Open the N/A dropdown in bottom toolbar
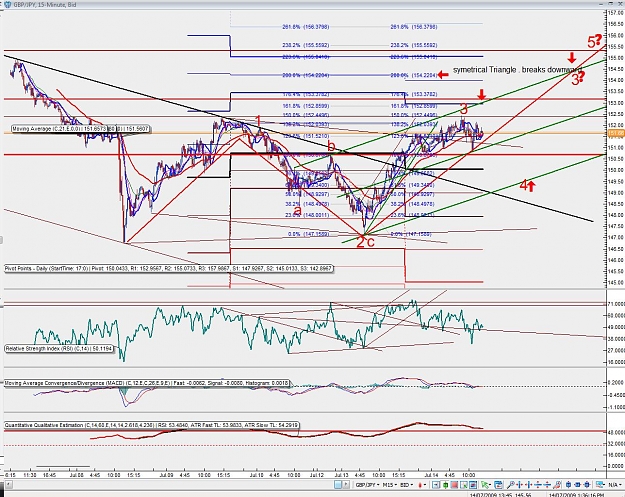This screenshot has width=625, height=497. (616, 485)
